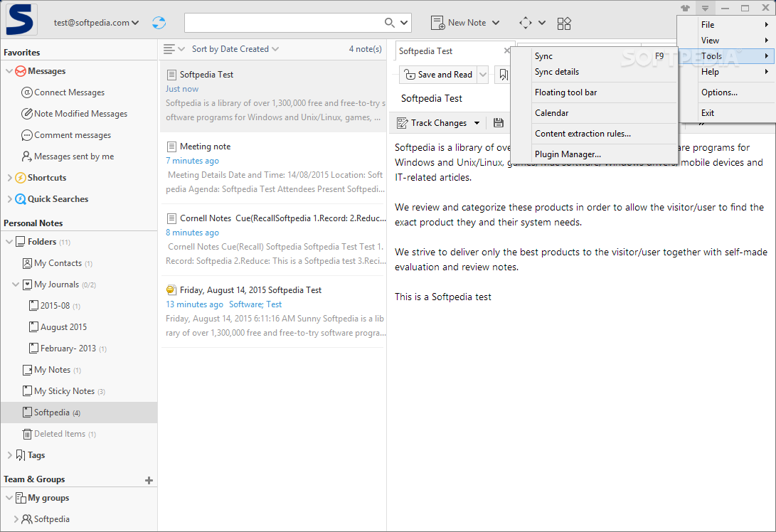The width and height of the screenshot is (776, 532).
Task: Click the note list view mode icon
Action: tap(169, 49)
